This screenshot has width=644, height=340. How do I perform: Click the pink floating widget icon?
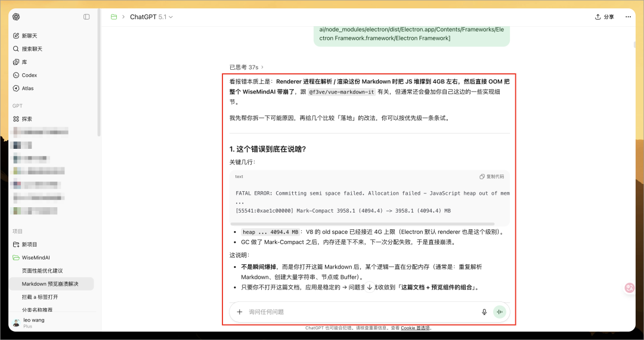coord(629,288)
